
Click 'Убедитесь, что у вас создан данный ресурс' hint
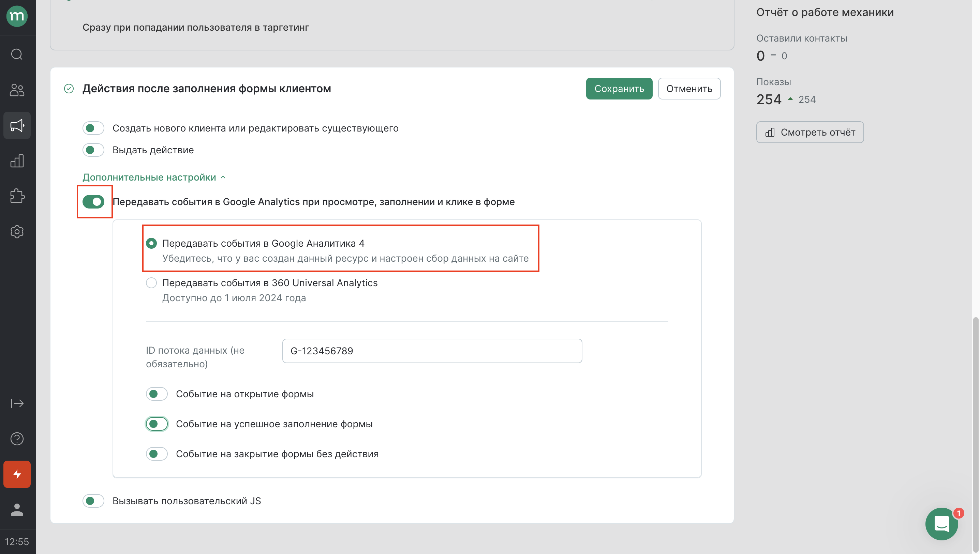pos(345,258)
